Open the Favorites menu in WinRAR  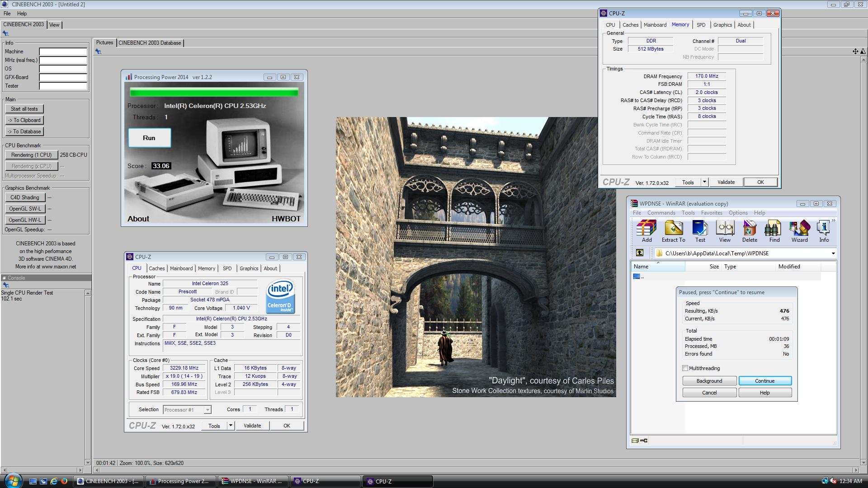click(712, 213)
